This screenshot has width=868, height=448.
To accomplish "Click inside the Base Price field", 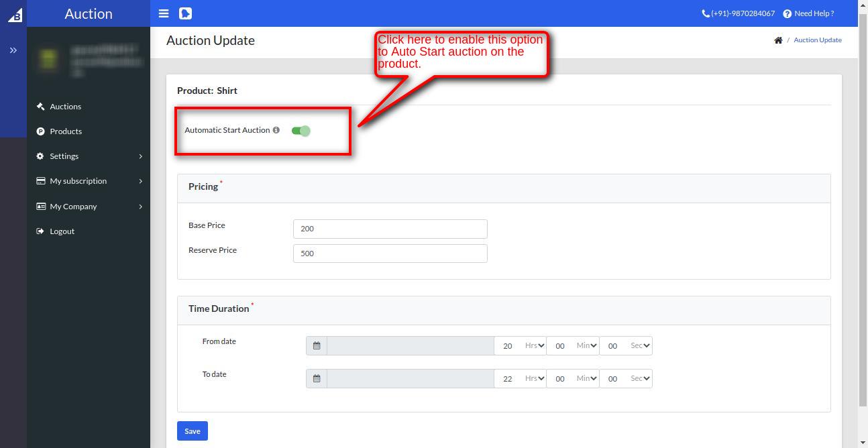I will [390, 229].
